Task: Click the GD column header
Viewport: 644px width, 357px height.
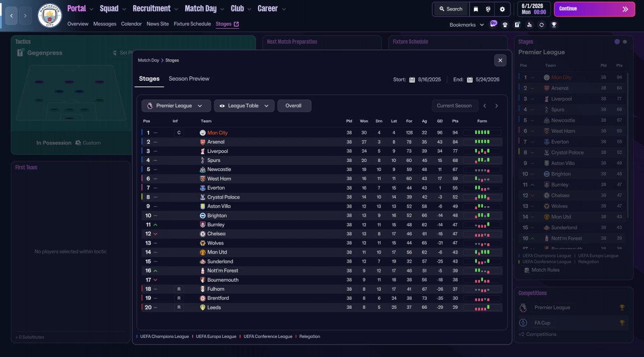Action: (440, 121)
